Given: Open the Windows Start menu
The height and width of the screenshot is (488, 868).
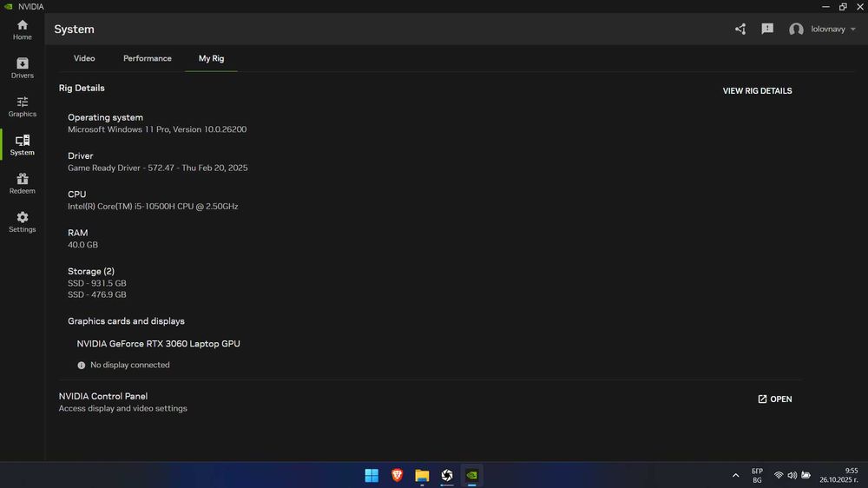Looking at the screenshot, I should (x=372, y=475).
